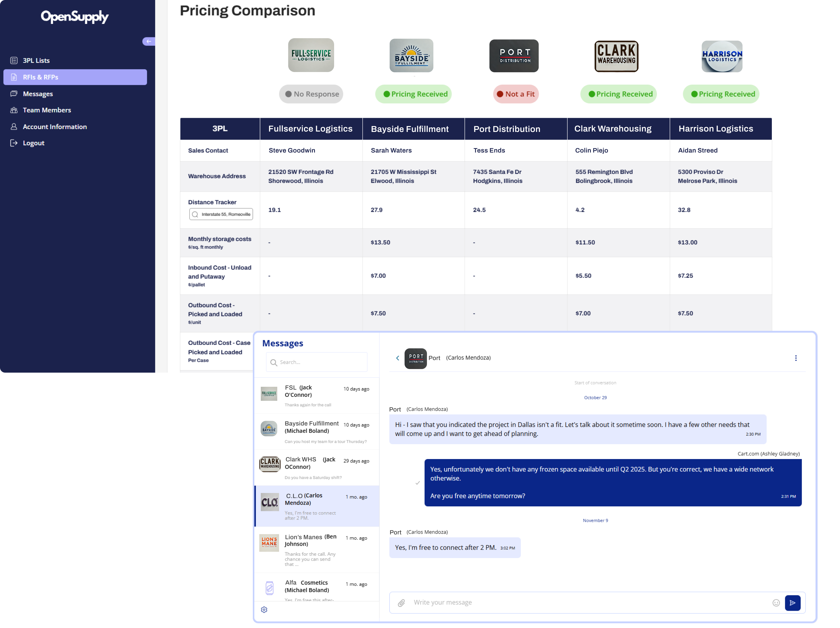The height and width of the screenshot is (628, 840).
Task: Click the "free to connect after 2 PM" message
Action: (455, 548)
